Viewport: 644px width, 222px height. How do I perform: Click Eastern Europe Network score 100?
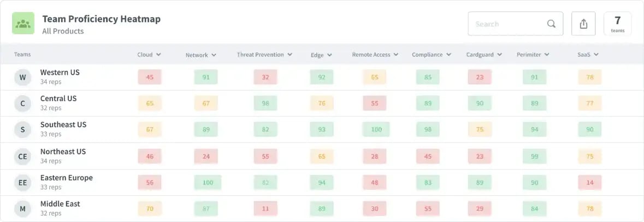point(208,183)
